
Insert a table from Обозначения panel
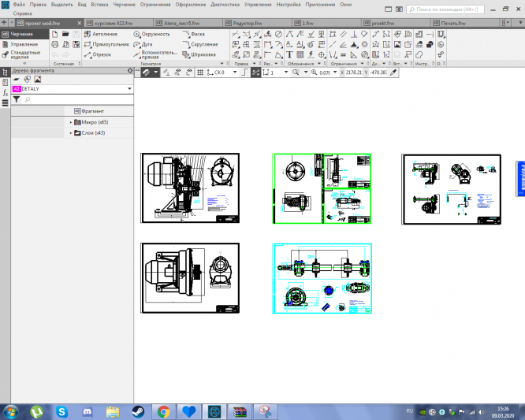click(x=300, y=54)
